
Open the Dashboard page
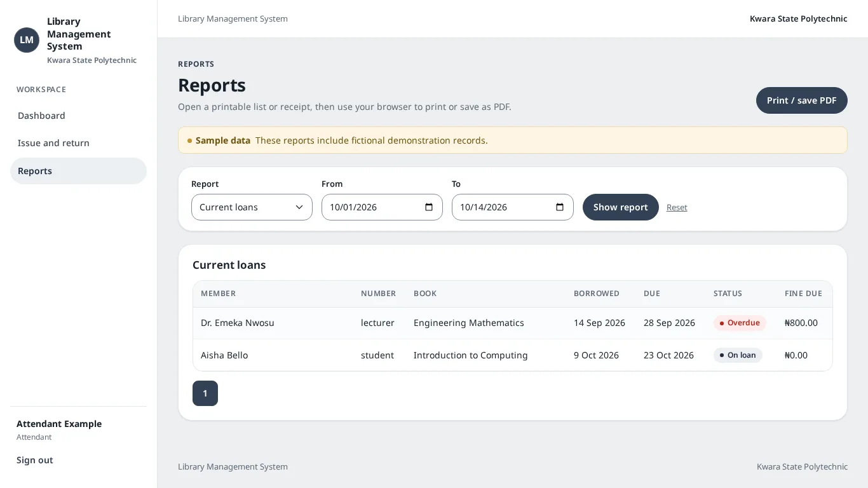point(78,116)
